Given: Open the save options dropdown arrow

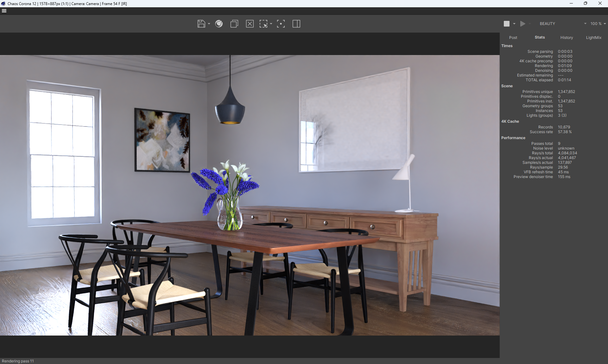Looking at the screenshot, I should (x=209, y=24).
